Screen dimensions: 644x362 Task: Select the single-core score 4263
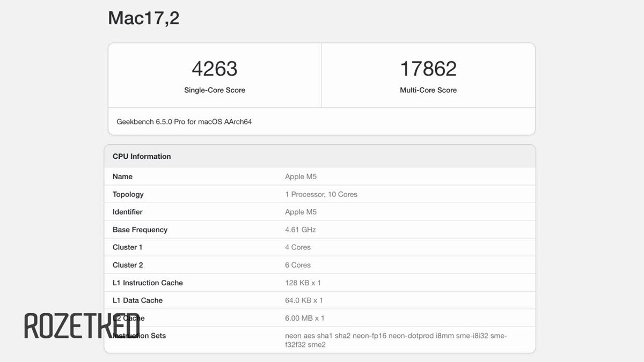coord(215,69)
